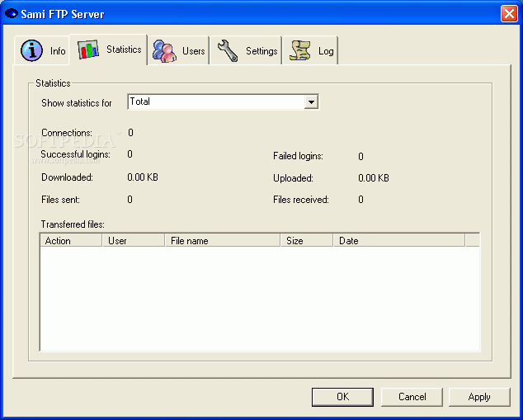This screenshot has height=420, width=523.
Task: Click the Downloaded value 0.00 KB
Action: [x=143, y=177]
